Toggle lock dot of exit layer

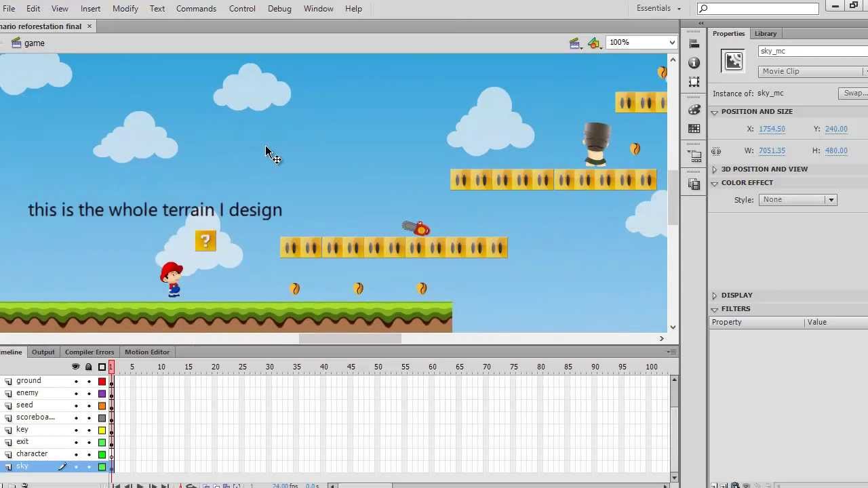click(89, 443)
